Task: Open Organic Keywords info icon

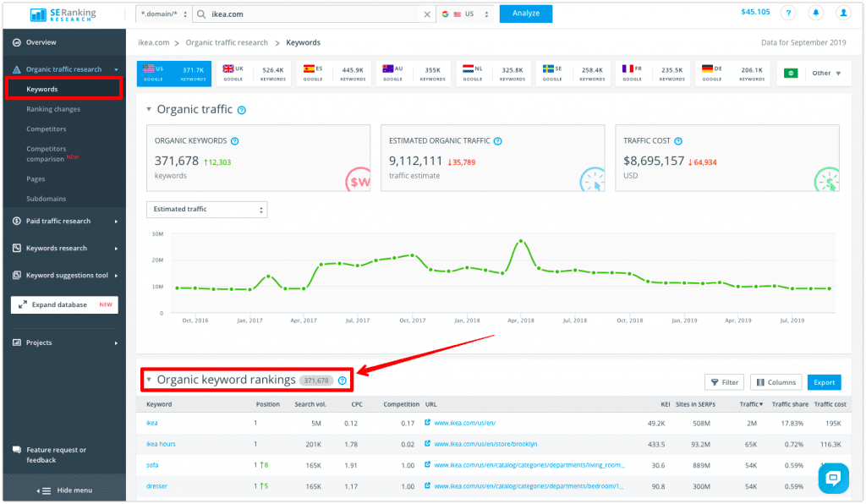Action: coord(235,141)
